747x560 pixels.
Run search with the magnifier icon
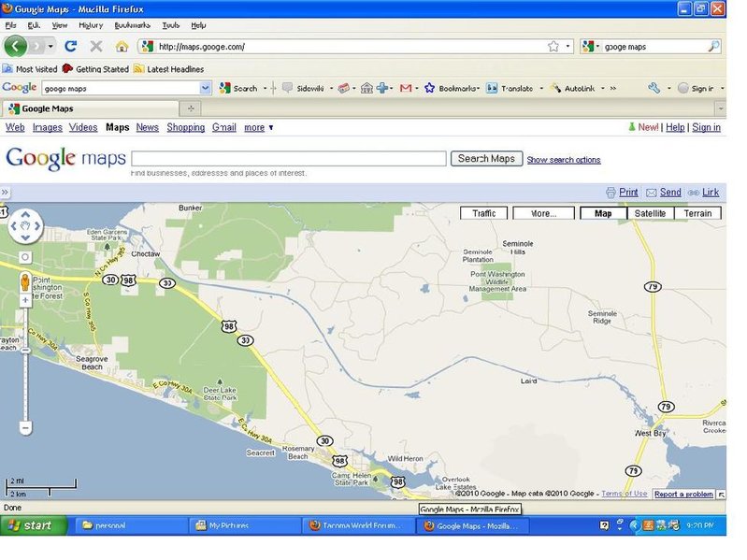point(713,46)
